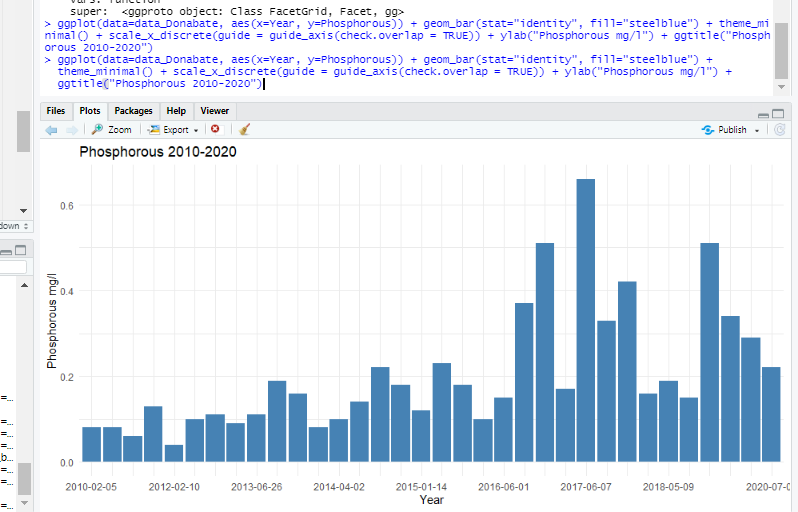Viewport: 798px width, 512px height.
Task: Remove current plot with red X icon
Action: pyautogui.click(x=215, y=130)
